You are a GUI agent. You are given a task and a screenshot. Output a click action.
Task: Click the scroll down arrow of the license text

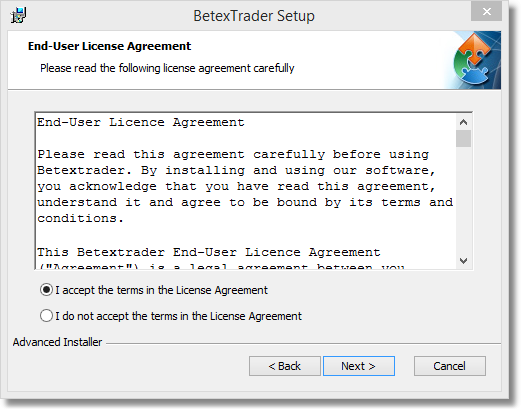(463, 260)
